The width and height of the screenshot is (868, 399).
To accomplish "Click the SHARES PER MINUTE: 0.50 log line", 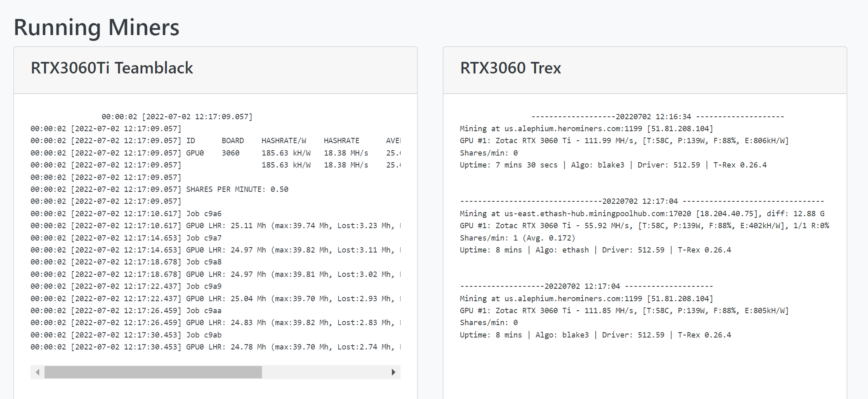I will [x=237, y=189].
